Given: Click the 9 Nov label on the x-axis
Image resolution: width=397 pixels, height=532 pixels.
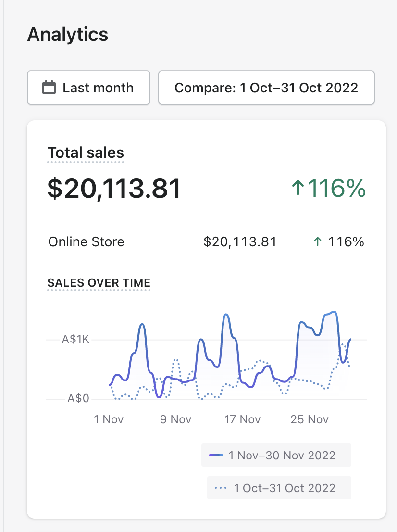Looking at the screenshot, I should (176, 419).
